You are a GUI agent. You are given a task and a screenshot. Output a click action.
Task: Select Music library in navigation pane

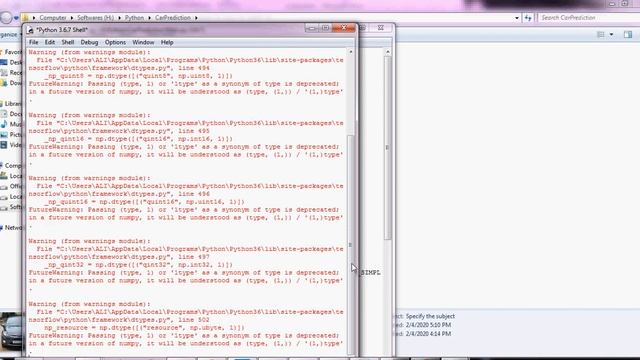tap(12, 124)
